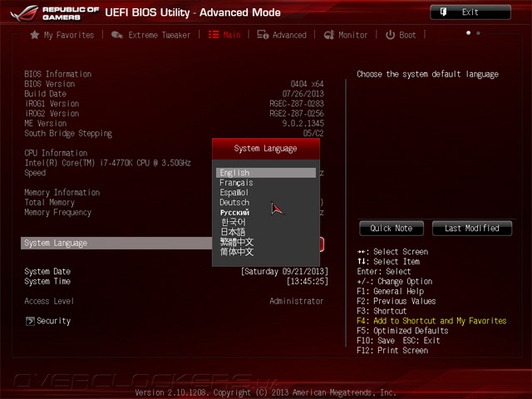Choose Deutsch in System Language list
This screenshot has width=532, height=399.
(266, 202)
